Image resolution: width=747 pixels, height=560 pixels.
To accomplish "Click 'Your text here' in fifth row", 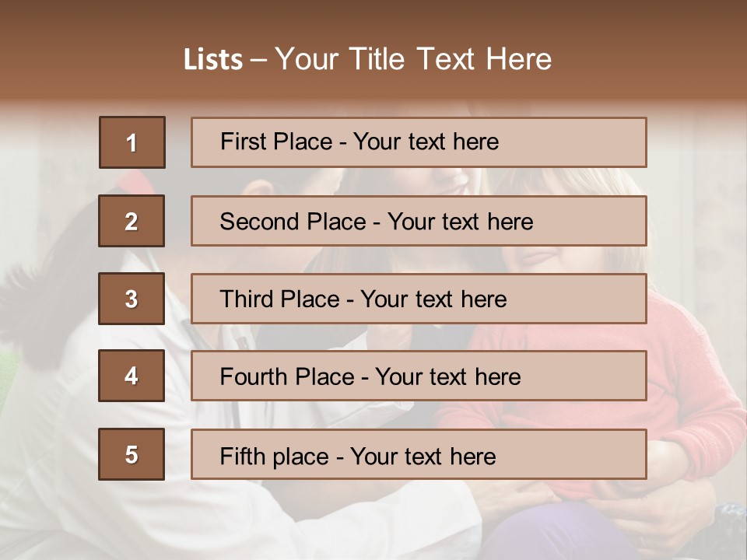I will coord(423,456).
